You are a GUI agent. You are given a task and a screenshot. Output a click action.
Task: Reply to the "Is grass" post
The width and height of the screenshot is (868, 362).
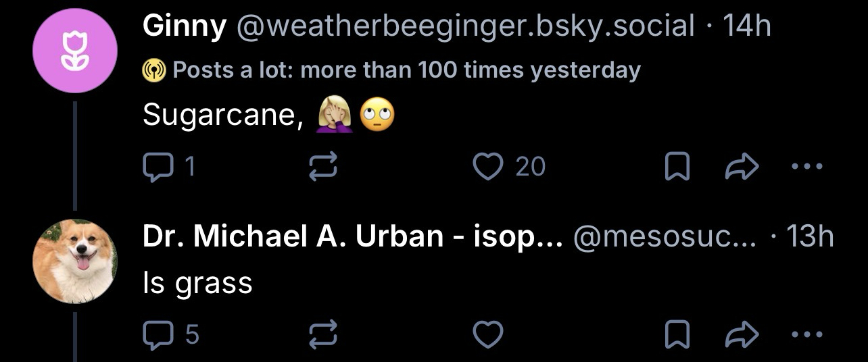(x=157, y=334)
